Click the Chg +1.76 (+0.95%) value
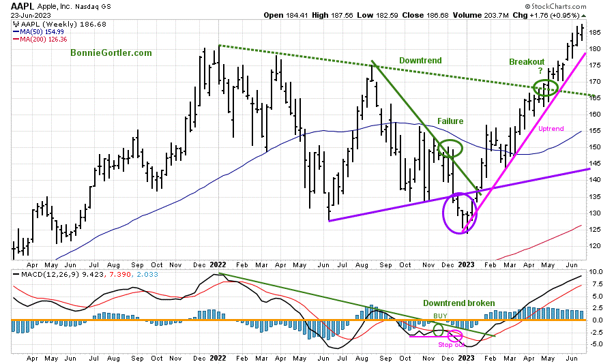This screenshot has width=614, height=364. tap(546, 15)
